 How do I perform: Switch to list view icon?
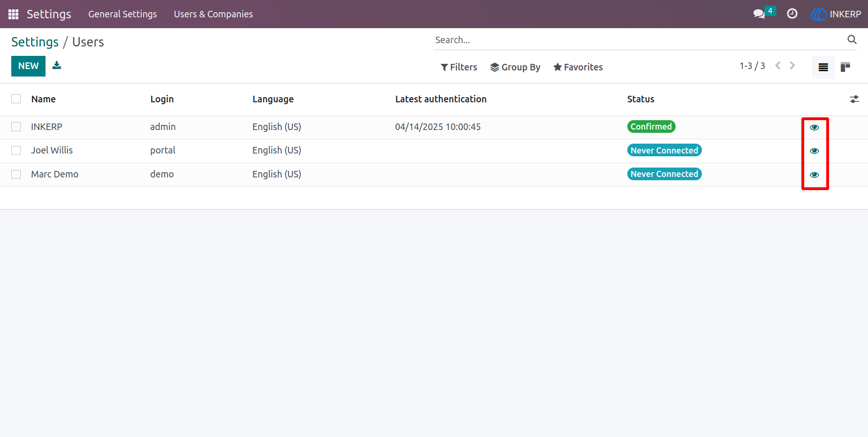(x=823, y=67)
